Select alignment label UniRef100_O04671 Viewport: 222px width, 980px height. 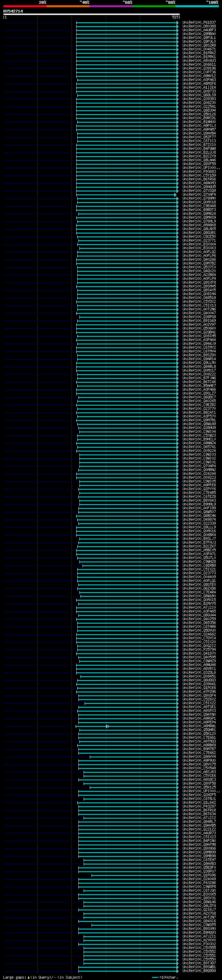tap(199, 49)
